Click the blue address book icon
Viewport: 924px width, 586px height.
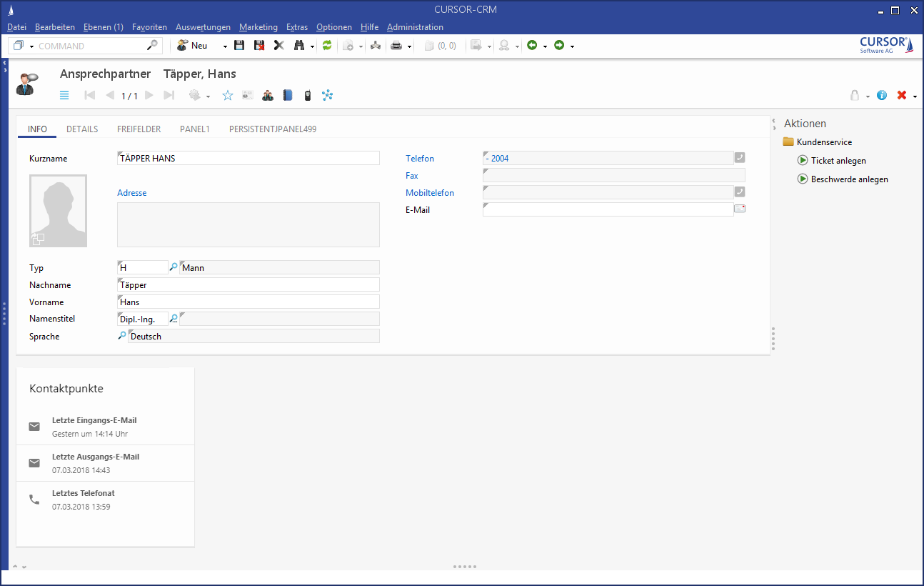coord(288,95)
